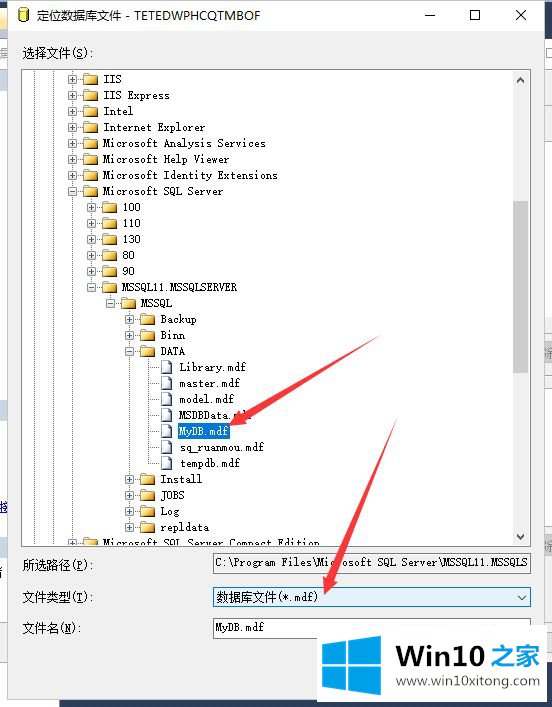Click the JOBS folder icon

(147, 495)
